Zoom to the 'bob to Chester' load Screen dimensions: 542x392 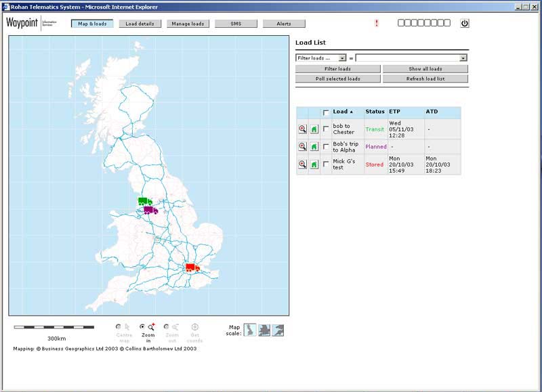pyautogui.click(x=302, y=129)
